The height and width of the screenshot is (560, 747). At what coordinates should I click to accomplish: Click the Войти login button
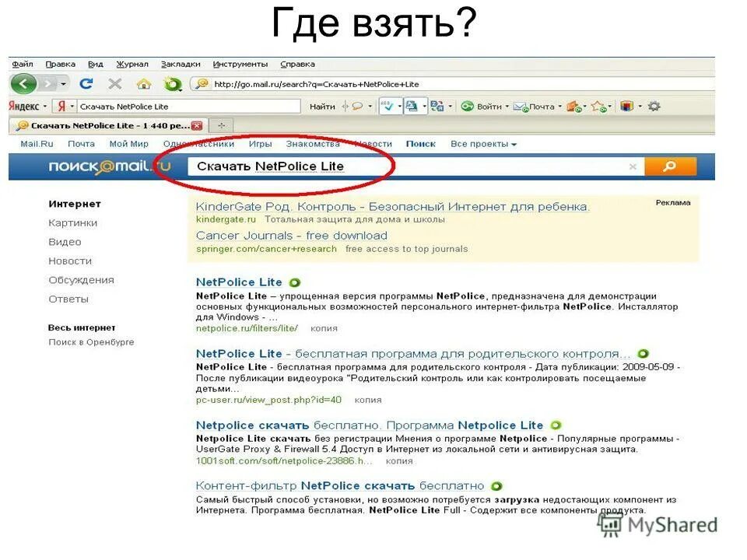point(482,107)
